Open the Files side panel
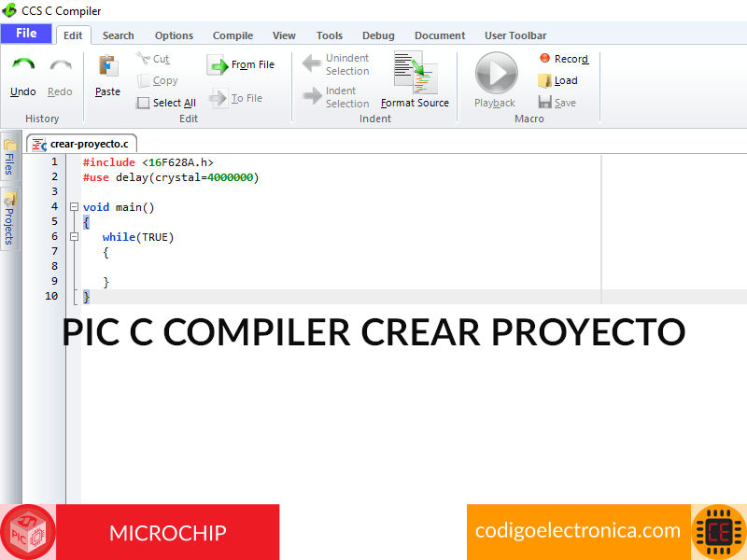747x560 pixels. click(9, 157)
